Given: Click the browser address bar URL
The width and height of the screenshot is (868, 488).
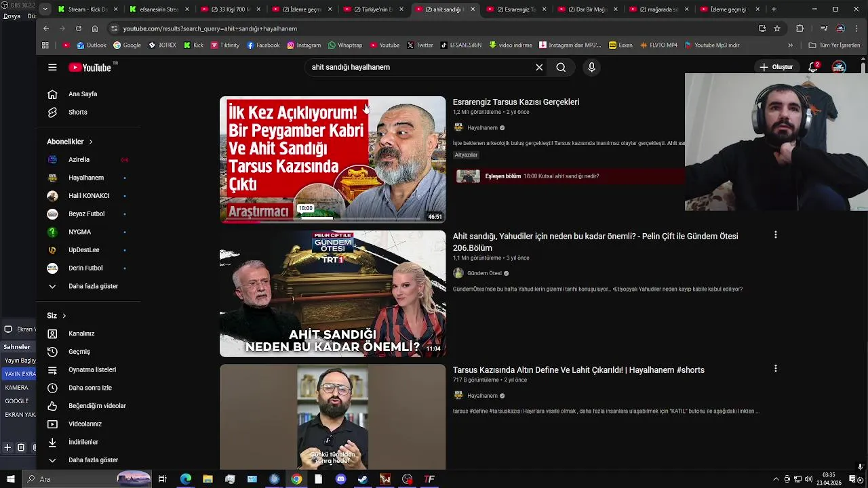Looking at the screenshot, I should 210,28.
